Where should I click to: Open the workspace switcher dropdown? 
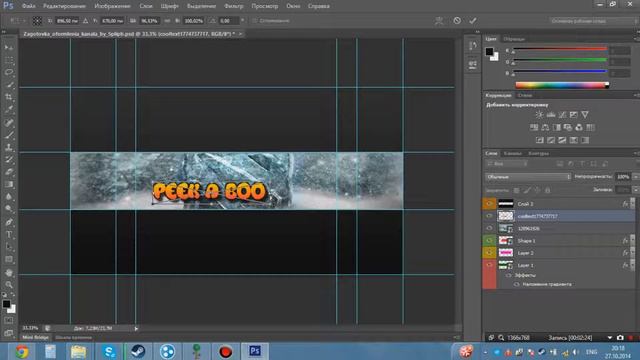coord(593,20)
